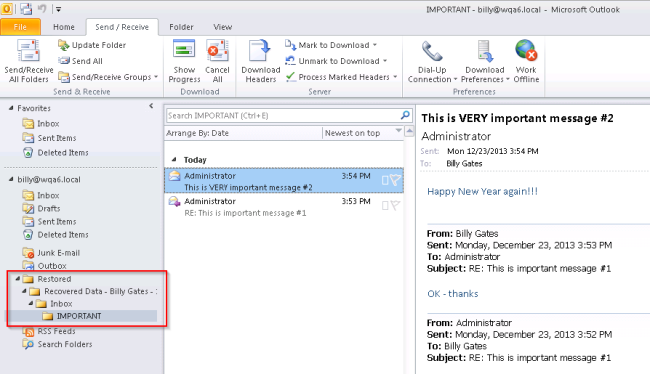Collapse Restored folder
650x374 pixels.
[x=17, y=279]
